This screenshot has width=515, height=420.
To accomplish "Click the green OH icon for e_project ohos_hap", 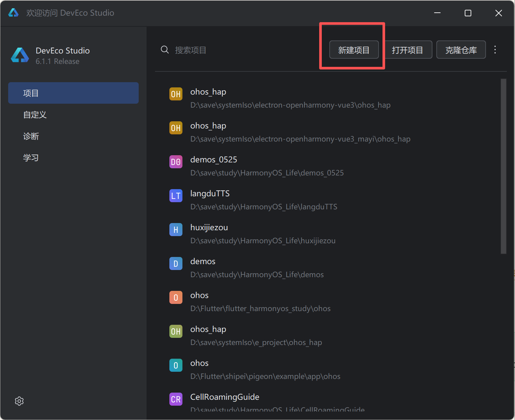I will [176, 331].
